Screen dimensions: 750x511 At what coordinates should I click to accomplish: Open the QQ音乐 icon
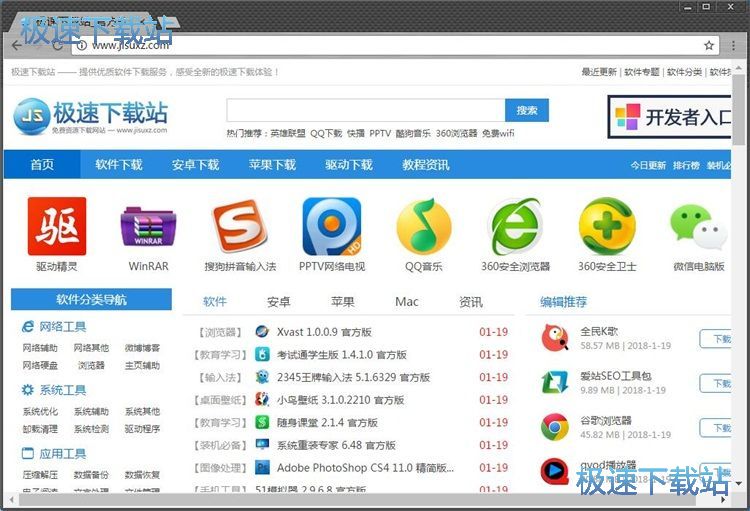(424, 226)
